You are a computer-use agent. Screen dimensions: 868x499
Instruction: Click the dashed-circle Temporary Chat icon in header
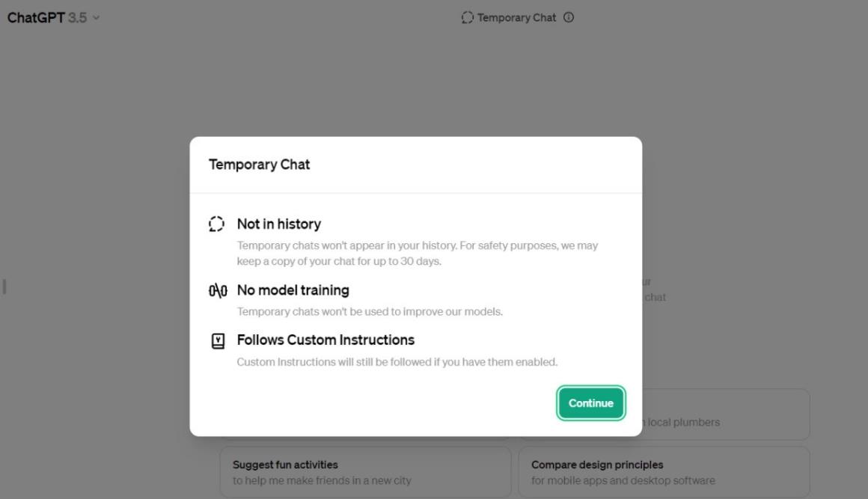click(x=468, y=18)
